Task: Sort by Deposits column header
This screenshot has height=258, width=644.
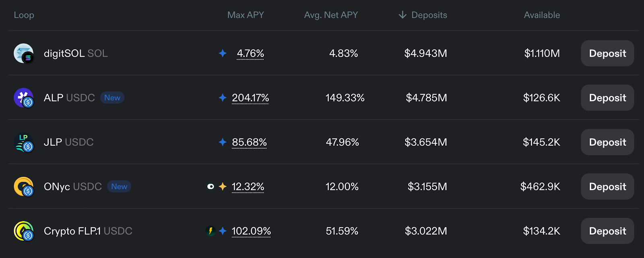Action: (x=423, y=15)
